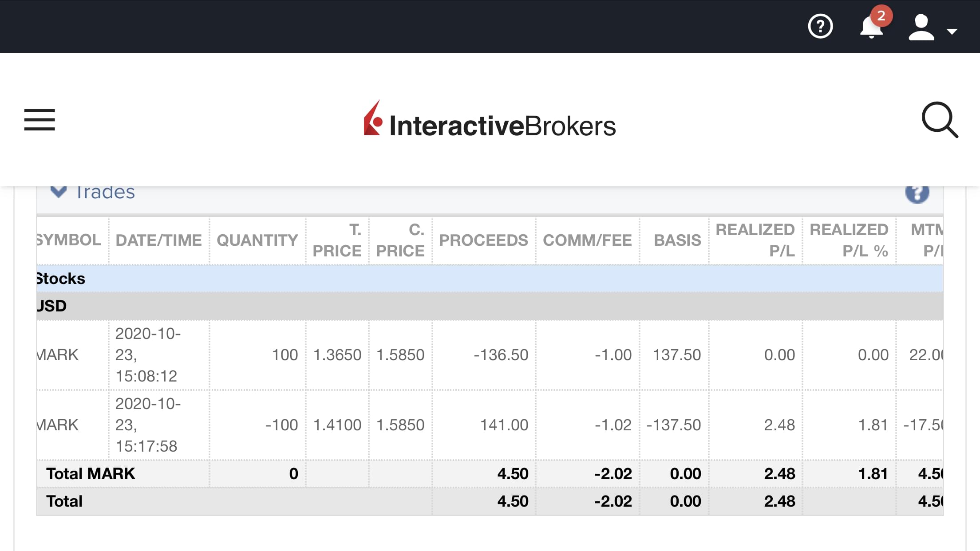Open notifications bell with 2 alerts

[x=872, y=27]
